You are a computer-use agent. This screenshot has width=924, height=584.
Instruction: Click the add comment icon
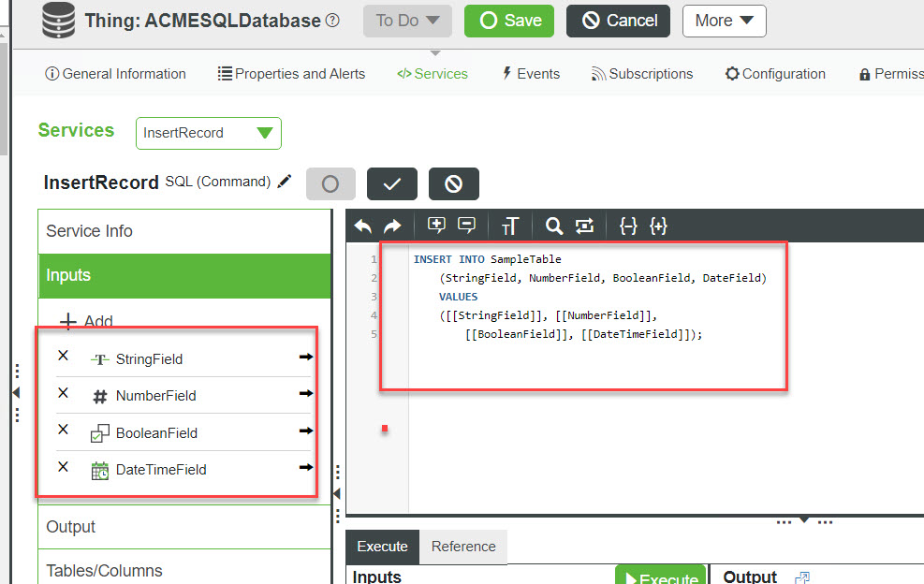436,226
